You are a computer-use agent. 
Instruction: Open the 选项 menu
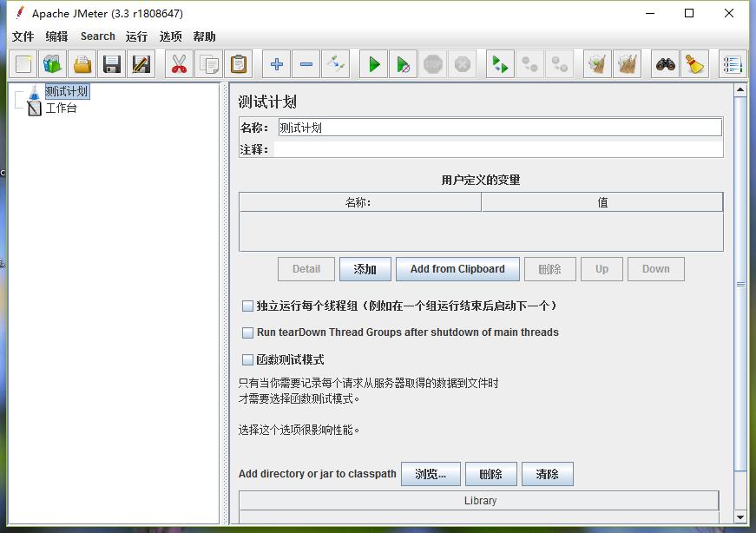tap(170, 36)
